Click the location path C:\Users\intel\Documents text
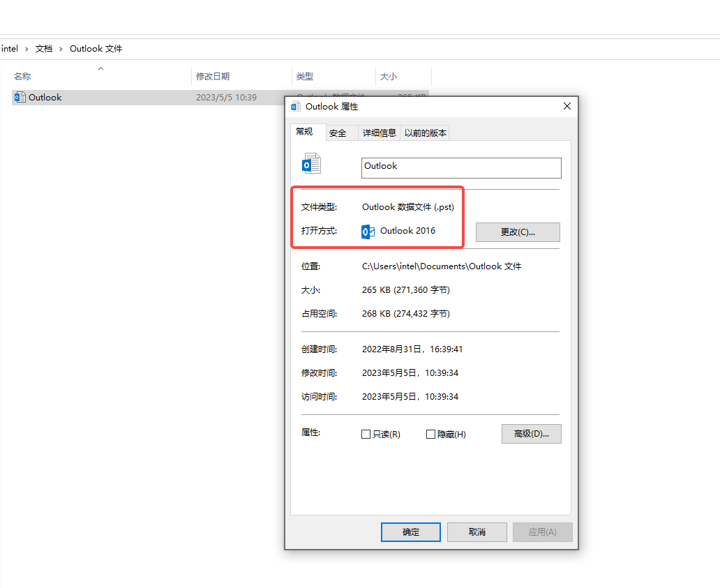The width and height of the screenshot is (720, 588). point(441,266)
